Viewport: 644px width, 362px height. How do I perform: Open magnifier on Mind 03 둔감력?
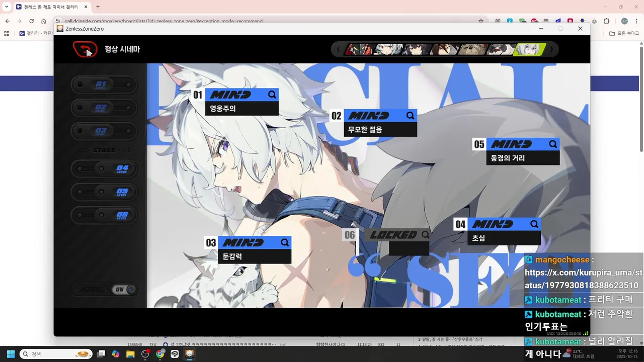point(285,243)
